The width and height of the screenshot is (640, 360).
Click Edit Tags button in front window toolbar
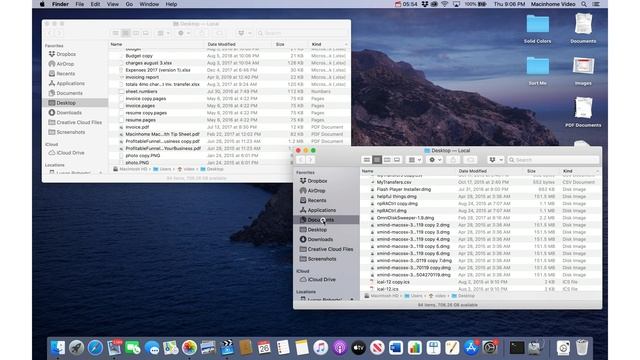pyautogui.click(x=470, y=160)
